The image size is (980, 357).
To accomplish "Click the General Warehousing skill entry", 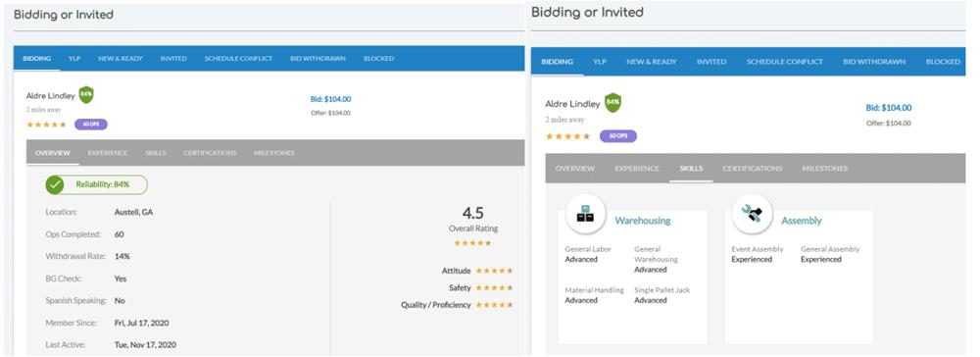I will 657,259.
